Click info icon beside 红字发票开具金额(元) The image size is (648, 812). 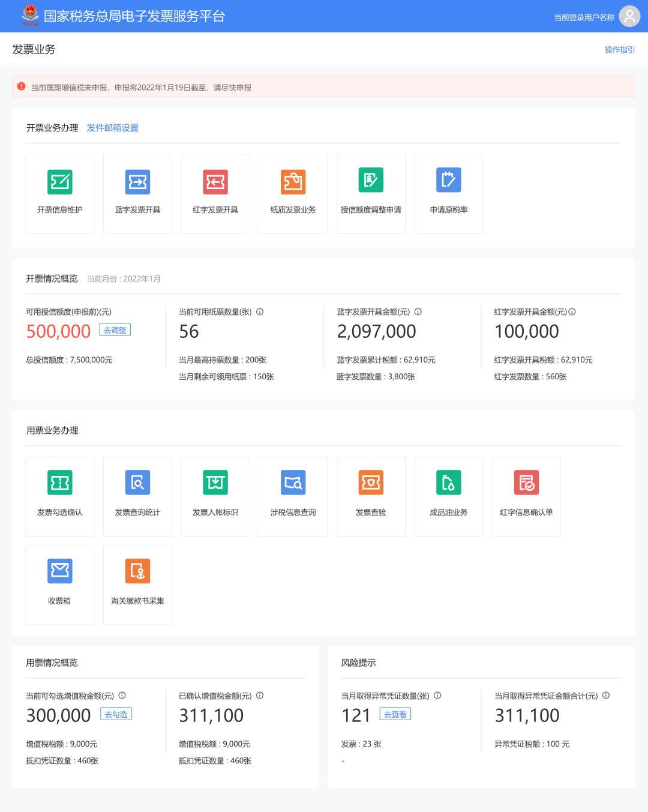tap(572, 311)
